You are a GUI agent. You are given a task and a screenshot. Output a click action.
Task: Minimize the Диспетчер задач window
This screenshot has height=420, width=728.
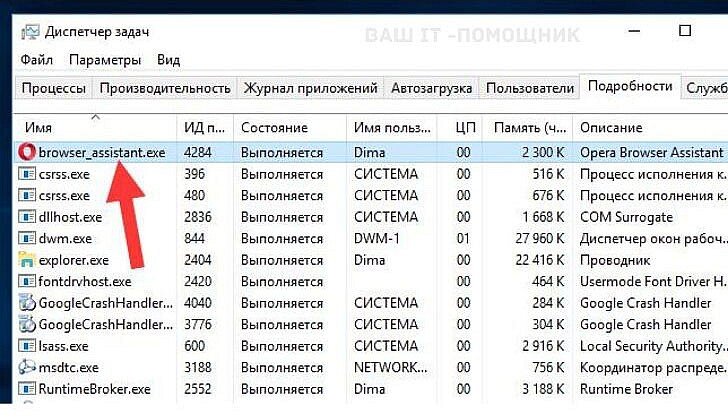[634, 31]
